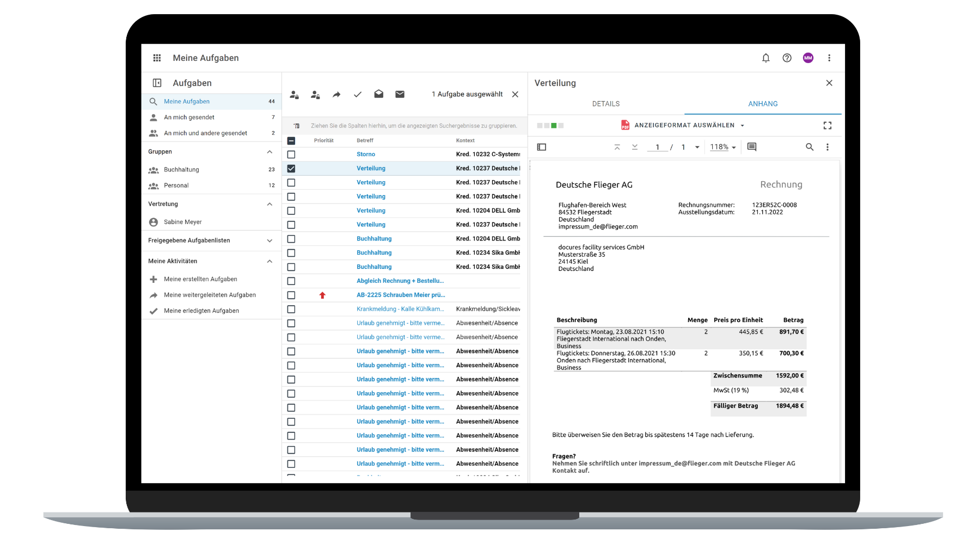Enter fullscreen view of the PDF attachment

(827, 125)
